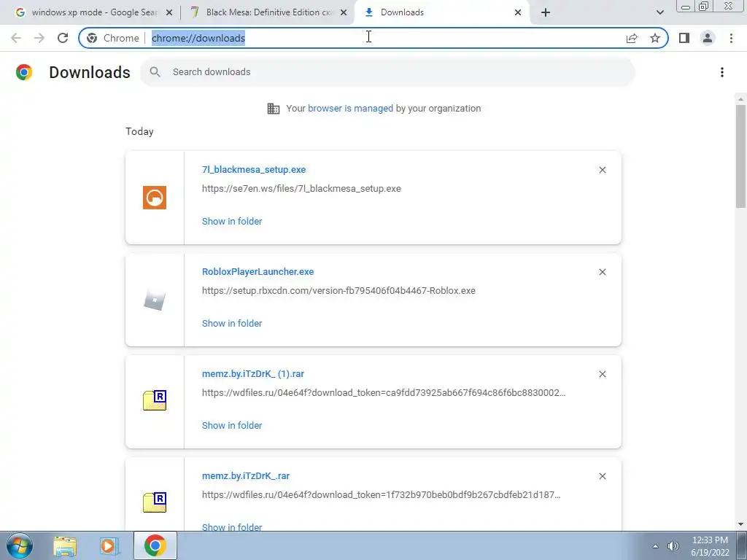Click the Roblox launcher file icon
The width and height of the screenshot is (747, 560).
155,300
